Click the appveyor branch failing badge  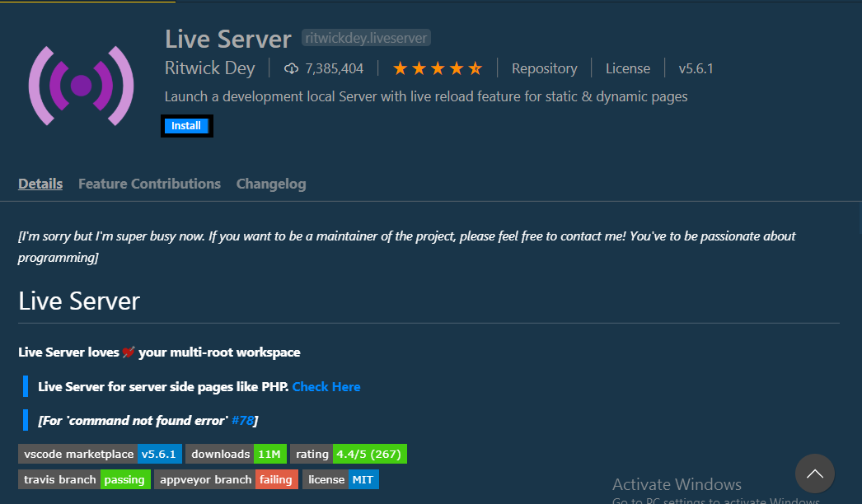(x=226, y=479)
